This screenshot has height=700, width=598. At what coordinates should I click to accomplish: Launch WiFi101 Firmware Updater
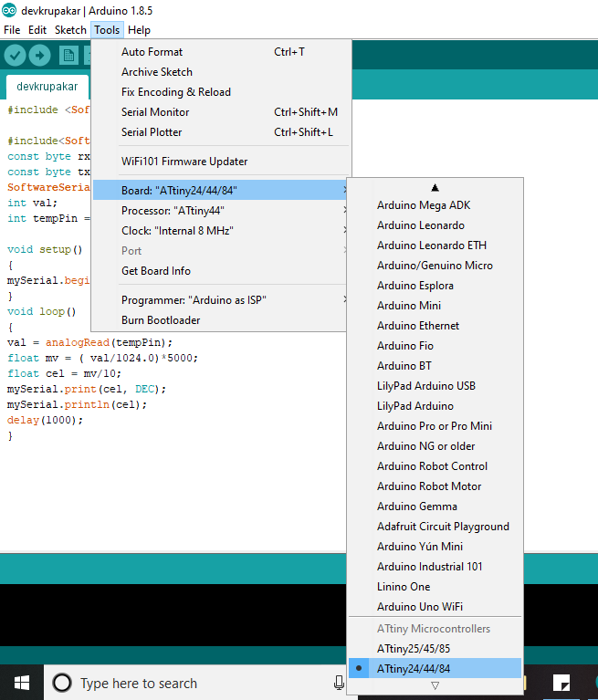(x=221, y=162)
